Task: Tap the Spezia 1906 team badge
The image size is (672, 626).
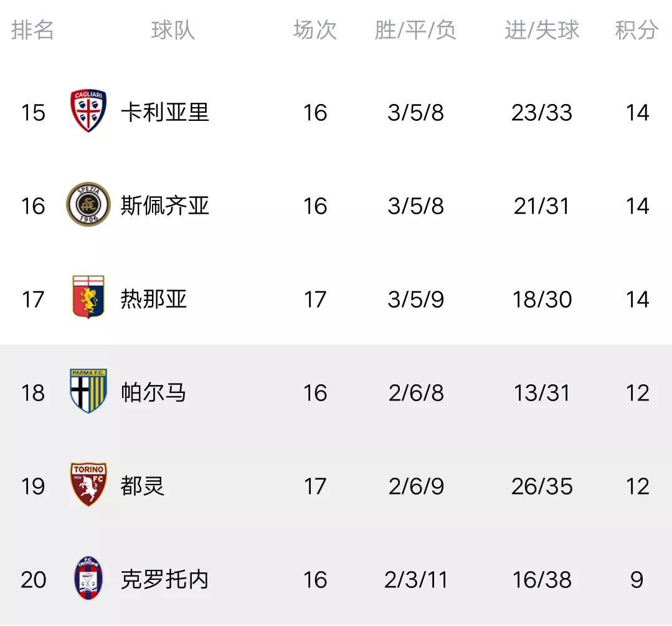Action: coord(88,204)
